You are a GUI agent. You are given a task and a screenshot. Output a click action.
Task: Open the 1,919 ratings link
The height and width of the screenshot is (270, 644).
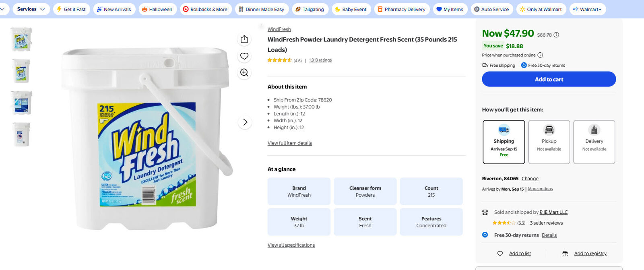pos(320,60)
